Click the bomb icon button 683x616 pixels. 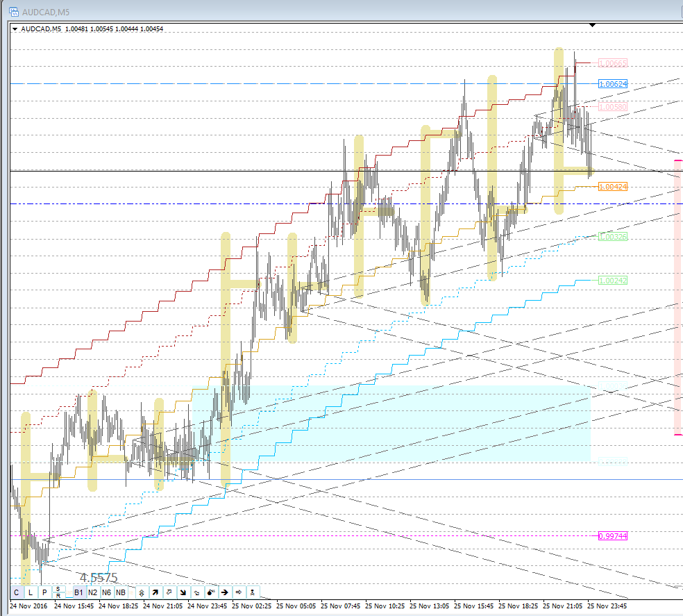tap(211, 592)
